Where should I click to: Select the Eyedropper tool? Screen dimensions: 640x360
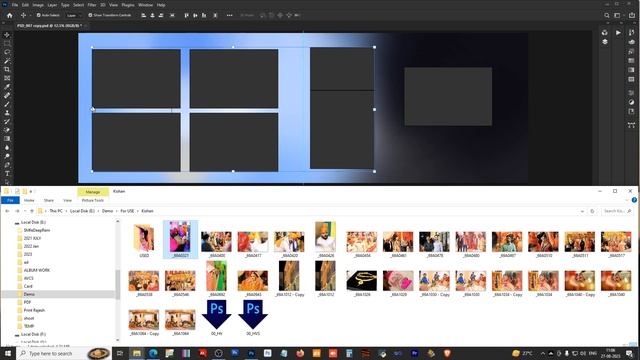7,87
